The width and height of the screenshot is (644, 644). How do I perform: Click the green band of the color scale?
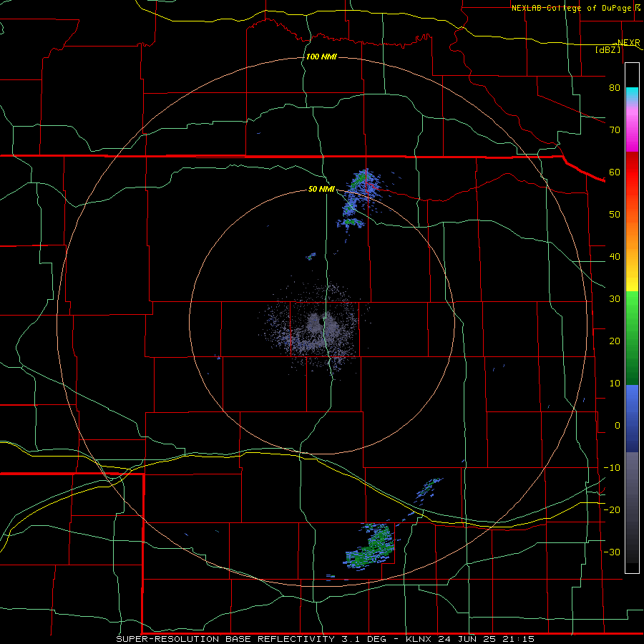pos(632,338)
